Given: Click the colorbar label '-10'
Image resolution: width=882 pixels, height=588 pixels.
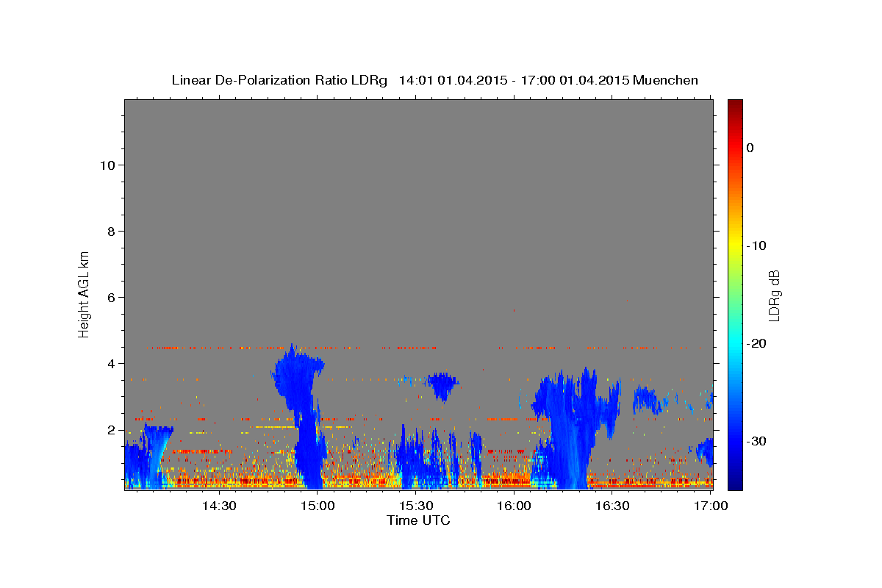Looking at the screenshot, I should pos(756,245).
